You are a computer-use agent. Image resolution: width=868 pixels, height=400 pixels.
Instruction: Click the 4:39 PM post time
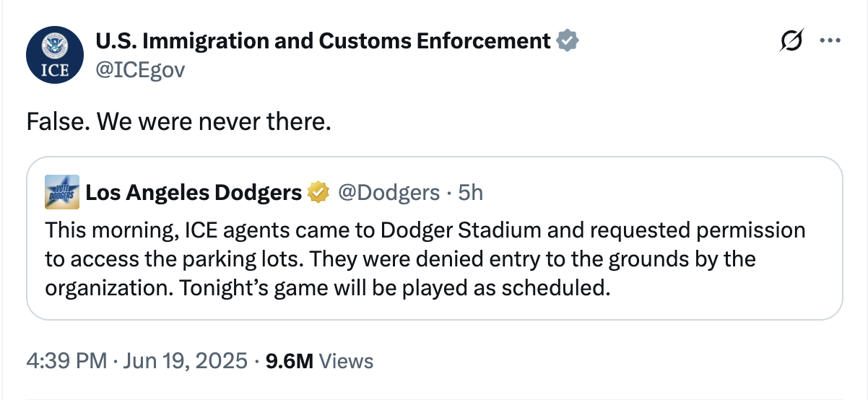[x=66, y=361]
